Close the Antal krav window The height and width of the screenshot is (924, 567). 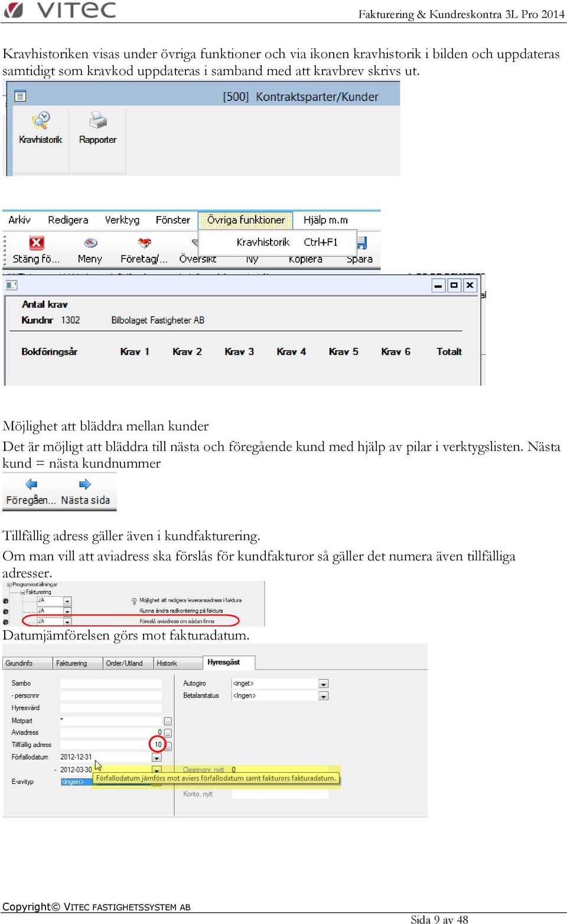[470, 286]
